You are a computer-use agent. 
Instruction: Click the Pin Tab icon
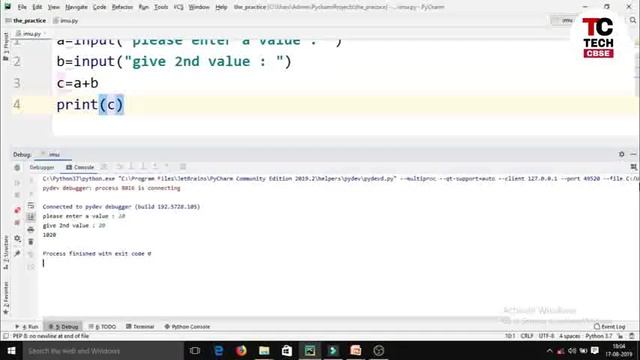[17, 253]
